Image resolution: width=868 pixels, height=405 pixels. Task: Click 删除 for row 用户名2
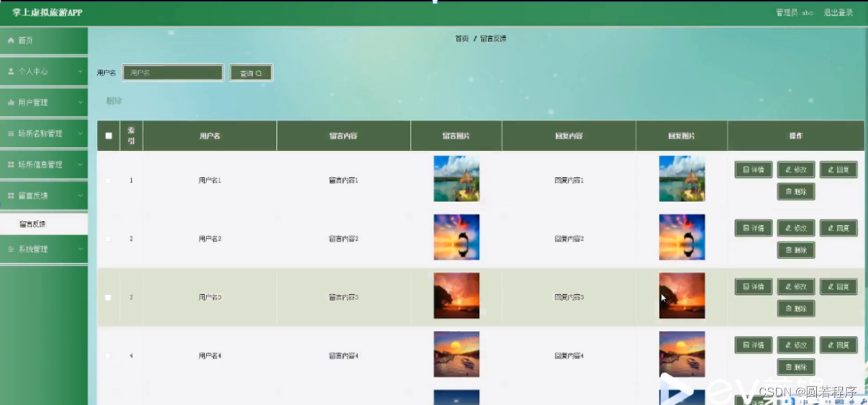(x=796, y=250)
